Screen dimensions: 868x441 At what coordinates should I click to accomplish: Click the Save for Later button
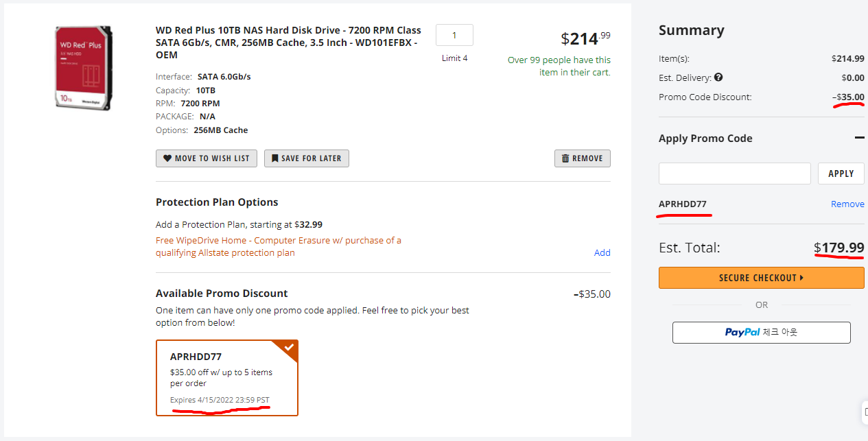[307, 158]
